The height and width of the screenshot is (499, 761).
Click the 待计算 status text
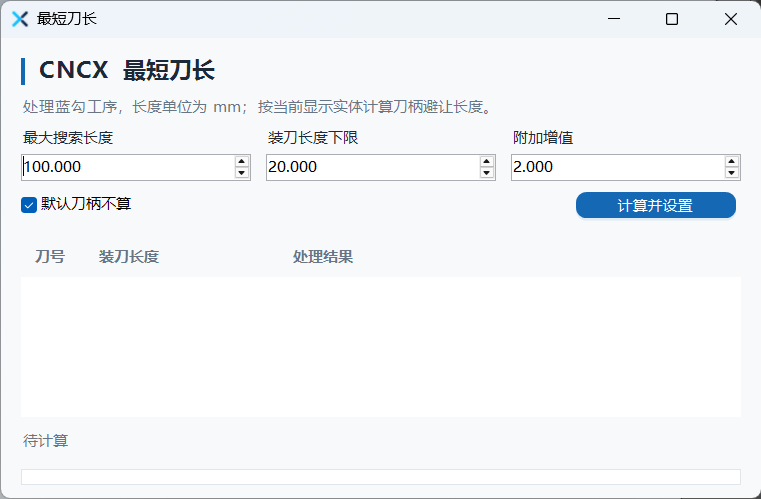point(46,441)
